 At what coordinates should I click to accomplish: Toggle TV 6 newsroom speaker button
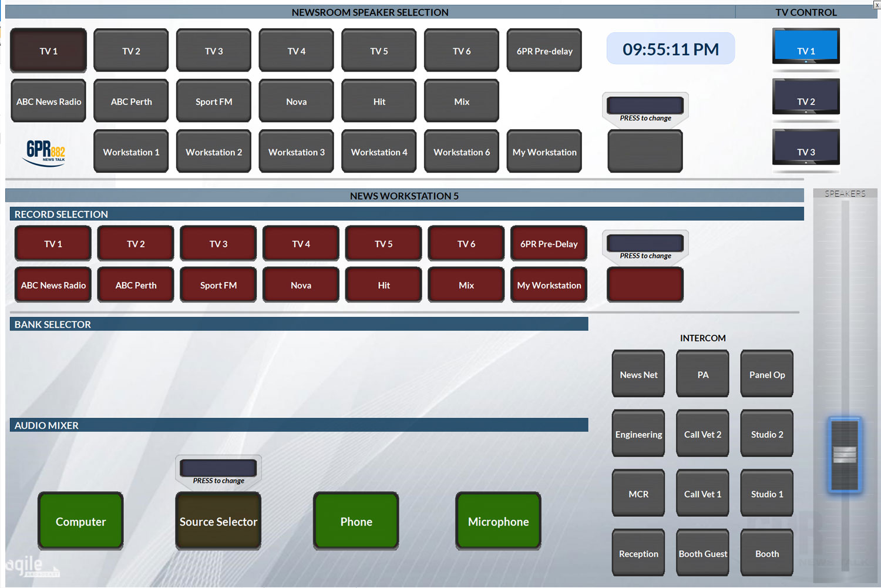tap(462, 51)
